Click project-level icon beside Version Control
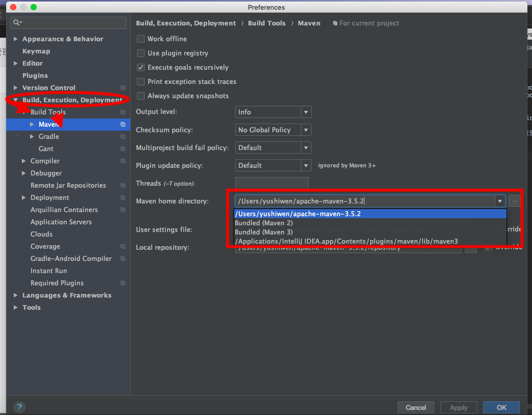The width and height of the screenshot is (532, 415). click(x=123, y=88)
